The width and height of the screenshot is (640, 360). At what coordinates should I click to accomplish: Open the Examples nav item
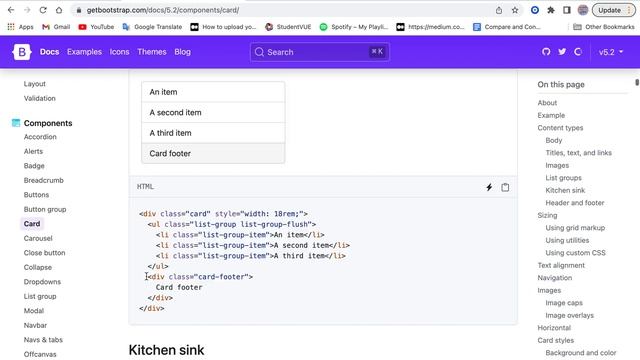tap(84, 52)
